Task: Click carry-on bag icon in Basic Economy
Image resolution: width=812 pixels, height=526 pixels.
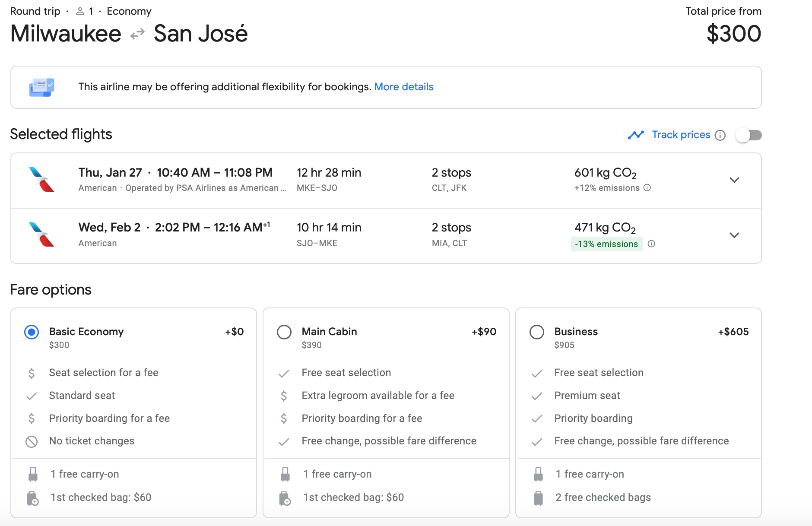Action: coord(33,474)
